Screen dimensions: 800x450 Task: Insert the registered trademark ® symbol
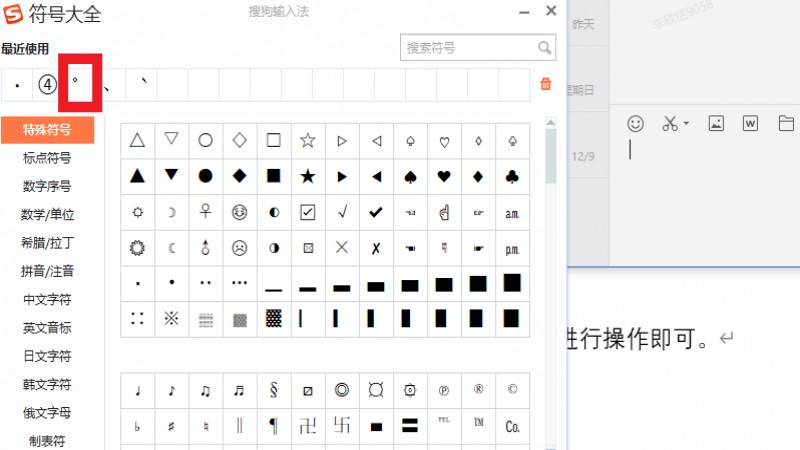pos(478,391)
